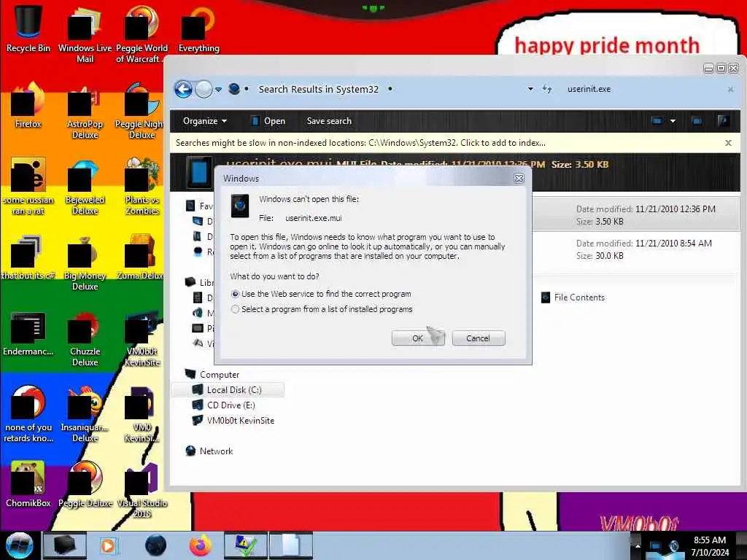747x560 pixels.
Task: Click Windows Start orb
Action: tap(19, 545)
